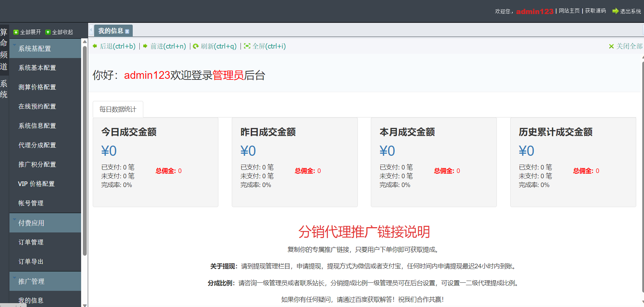Click the 全部收起 link
This screenshot has height=307, width=644.
tap(63, 32)
